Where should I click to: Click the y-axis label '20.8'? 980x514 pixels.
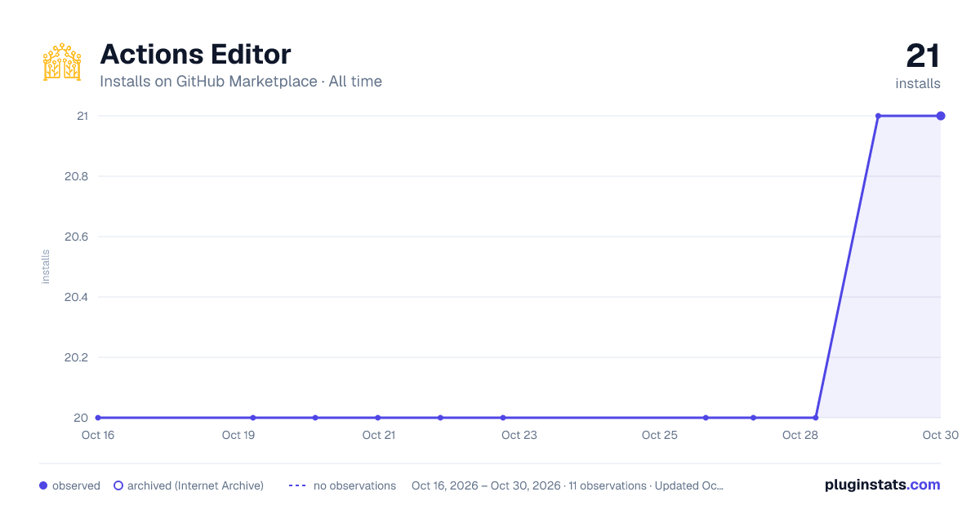point(76,176)
